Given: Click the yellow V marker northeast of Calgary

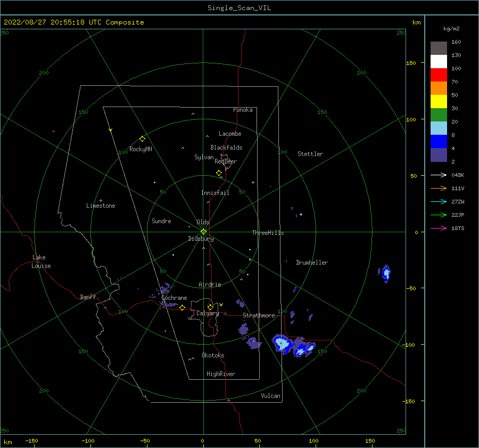Looking at the screenshot, I should [221, 305].
